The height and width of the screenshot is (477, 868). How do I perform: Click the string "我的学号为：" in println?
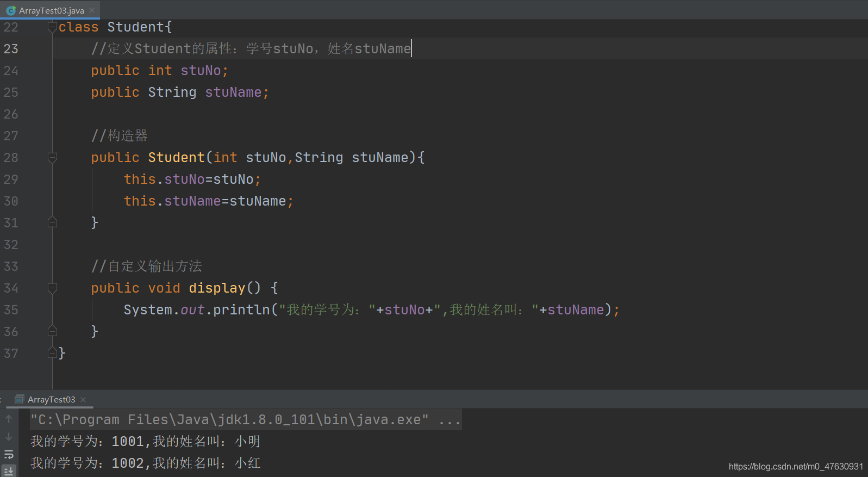tap(327, 309)
